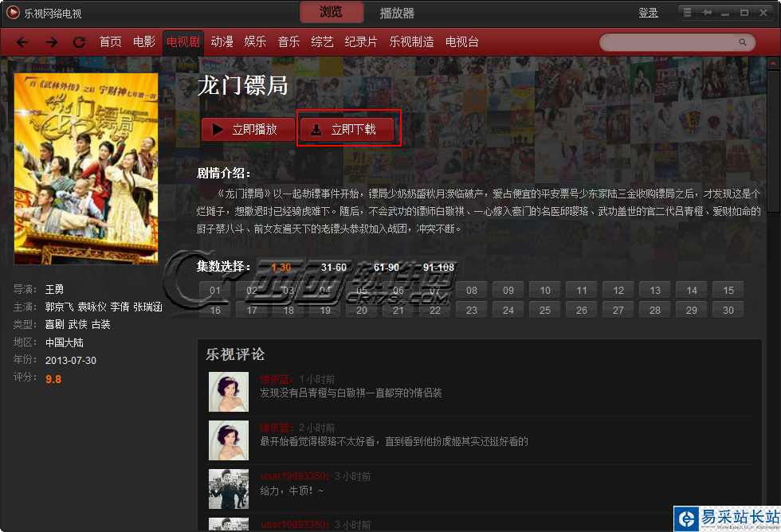
Task: Select episode 09
Action: (x=508, y=290)
